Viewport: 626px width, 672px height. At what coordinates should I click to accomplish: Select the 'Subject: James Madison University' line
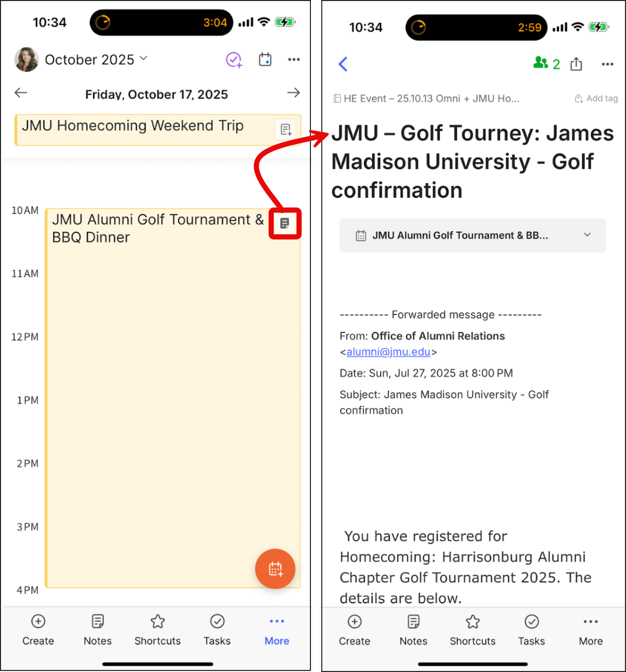444,402
